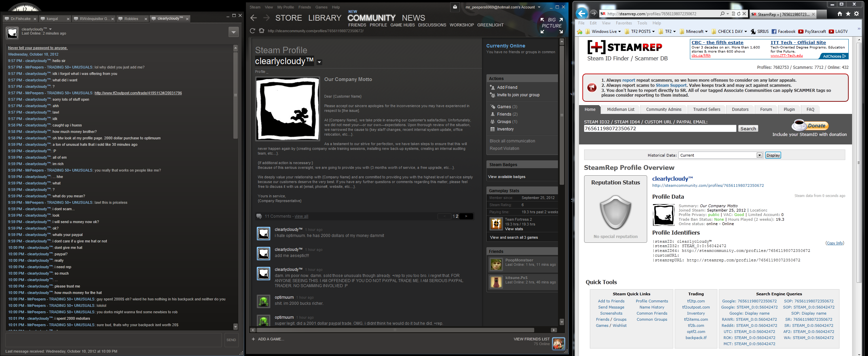
Task: Open the LAGTV favorites bar shortcut
Action: (x=838, y=32)
